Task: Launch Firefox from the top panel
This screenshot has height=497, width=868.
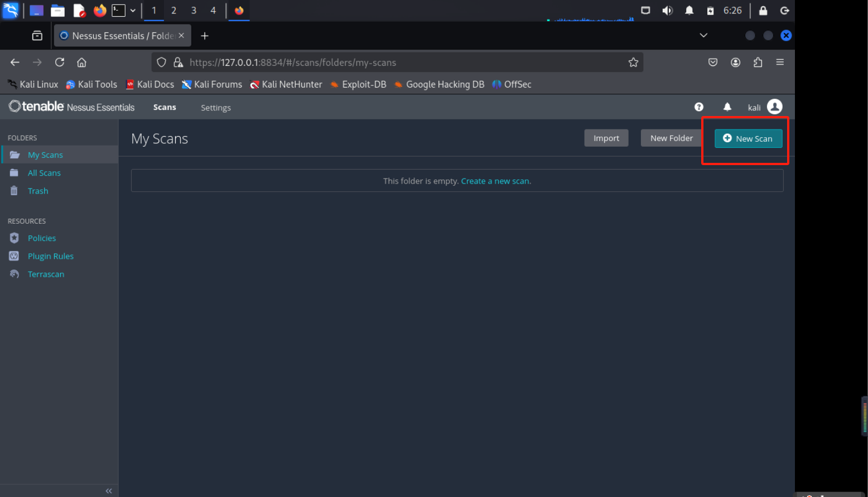Action: (x=100, y=10)
